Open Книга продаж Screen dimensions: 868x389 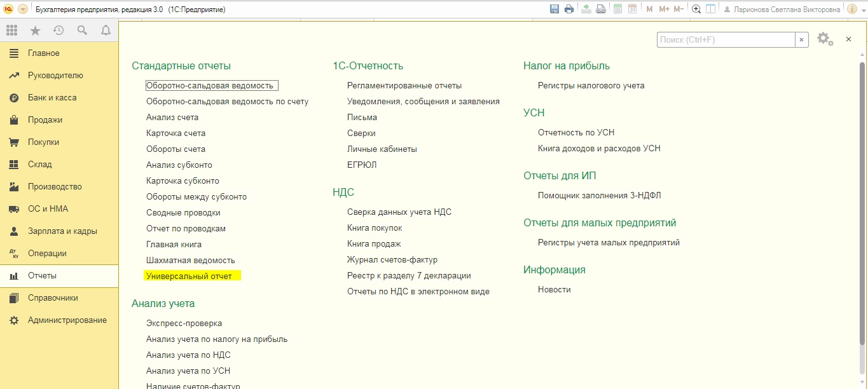tap(374, 243)
